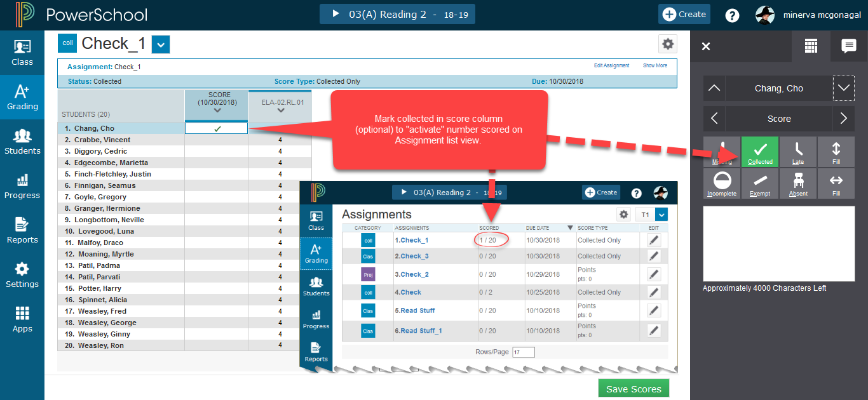Viewport: 868px width, 400px height.
Task: Expand the ELA-02.RL.01 column chevron
Action: click(x=281, y=111)
